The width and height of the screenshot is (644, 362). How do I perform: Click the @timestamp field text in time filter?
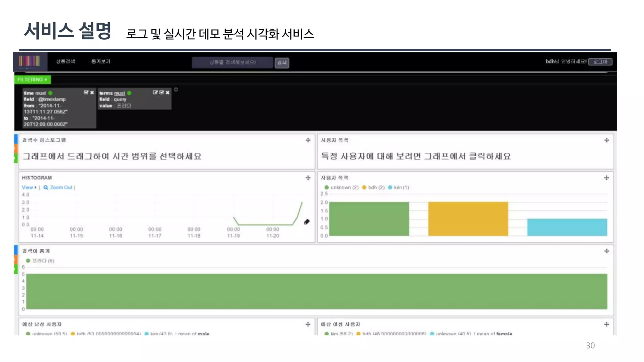pyautogui.click(x=52, y=99)
